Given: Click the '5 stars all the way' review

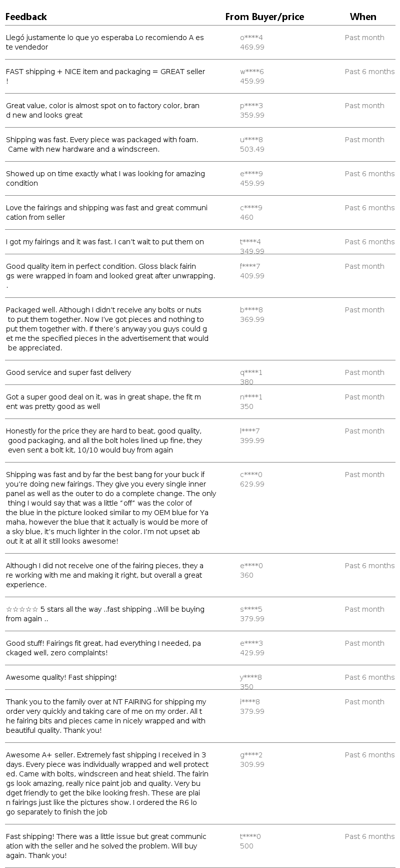Looking at the screenshot, I should (105, 614).
